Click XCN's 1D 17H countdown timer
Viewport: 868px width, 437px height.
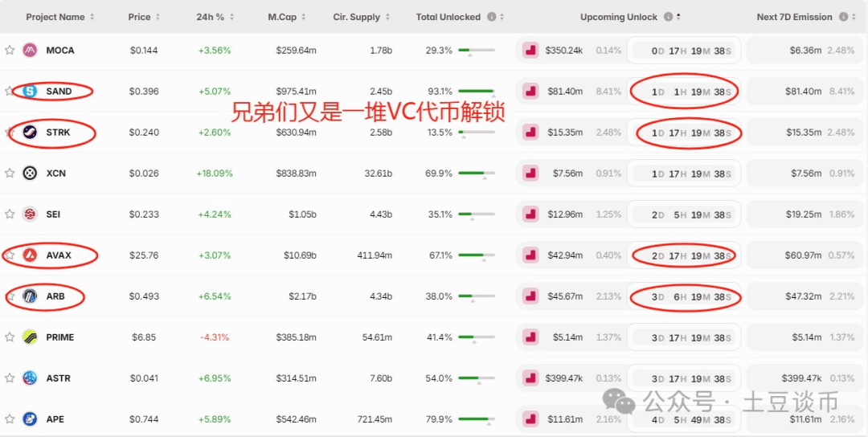(684, 174)
